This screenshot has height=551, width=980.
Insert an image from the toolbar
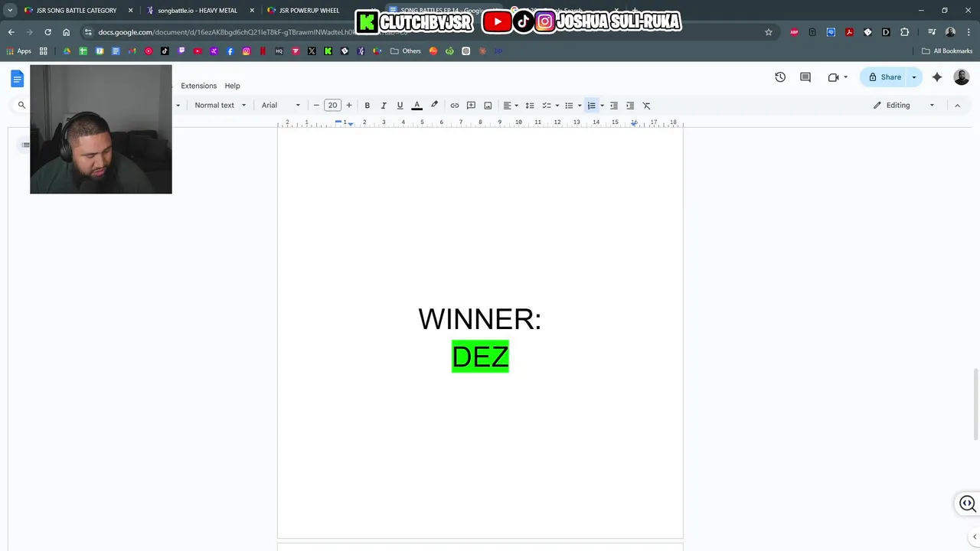[x=488, y=106]
